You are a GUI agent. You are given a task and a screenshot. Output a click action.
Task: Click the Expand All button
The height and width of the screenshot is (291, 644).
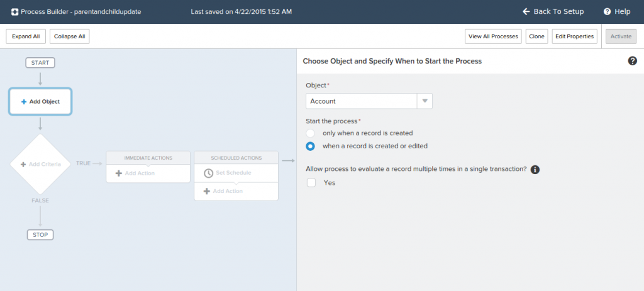(26, 36)
